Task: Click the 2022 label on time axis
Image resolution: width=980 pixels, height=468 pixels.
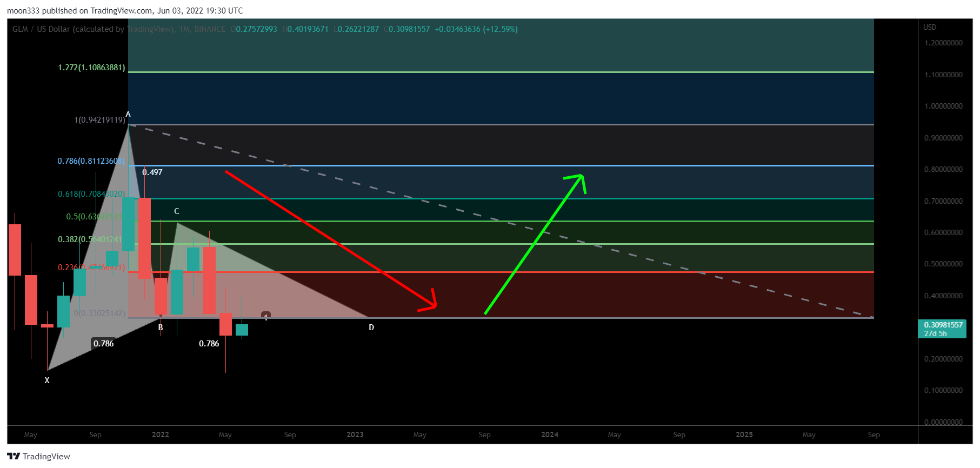Action: (x=161, y=434)
